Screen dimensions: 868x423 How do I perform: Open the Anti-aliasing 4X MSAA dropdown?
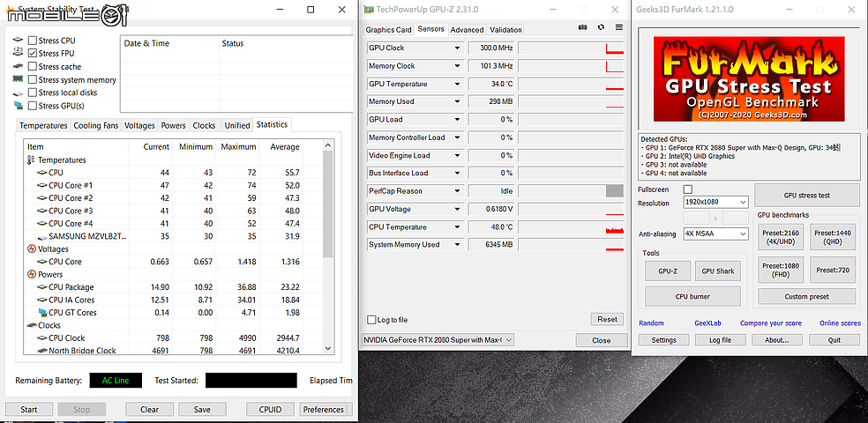716,234
